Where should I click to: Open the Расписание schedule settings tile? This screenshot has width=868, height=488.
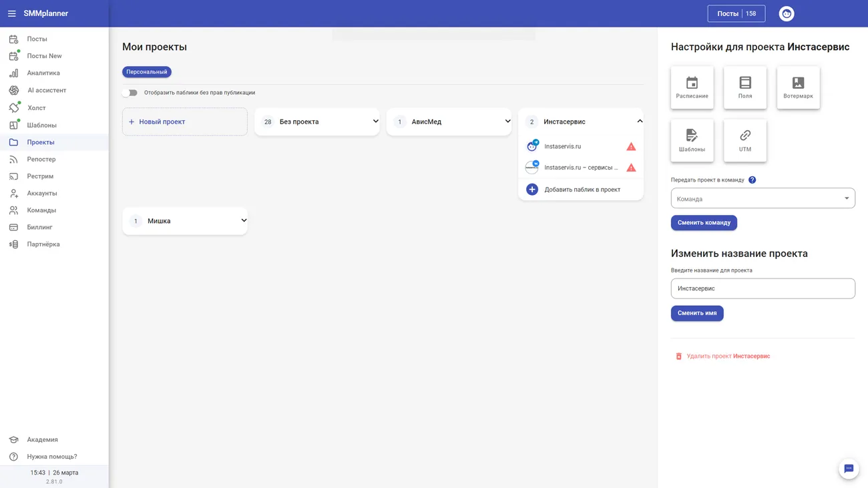[x=692, y=87]
